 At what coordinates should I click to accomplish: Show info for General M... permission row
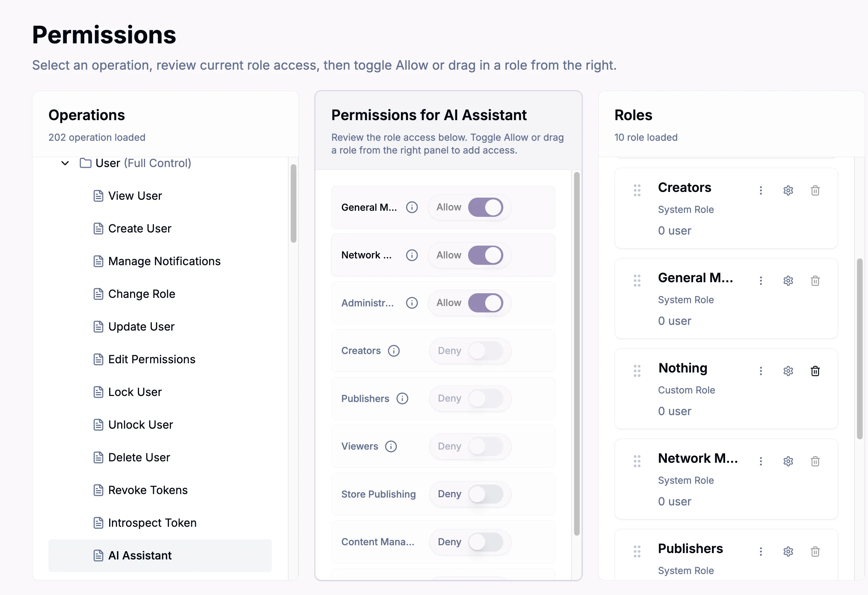pyautogui.click(x=412, y=207)
